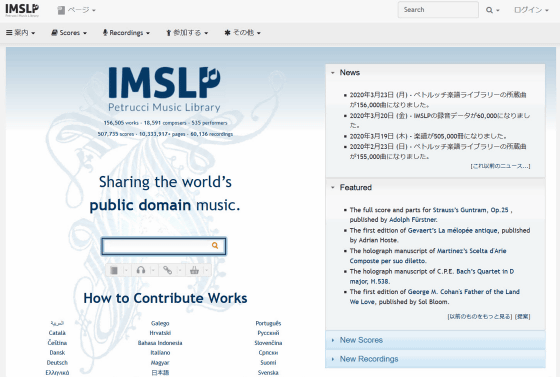Switch language to Italiano
Screen dimensions: 560x377
(160, 353)
